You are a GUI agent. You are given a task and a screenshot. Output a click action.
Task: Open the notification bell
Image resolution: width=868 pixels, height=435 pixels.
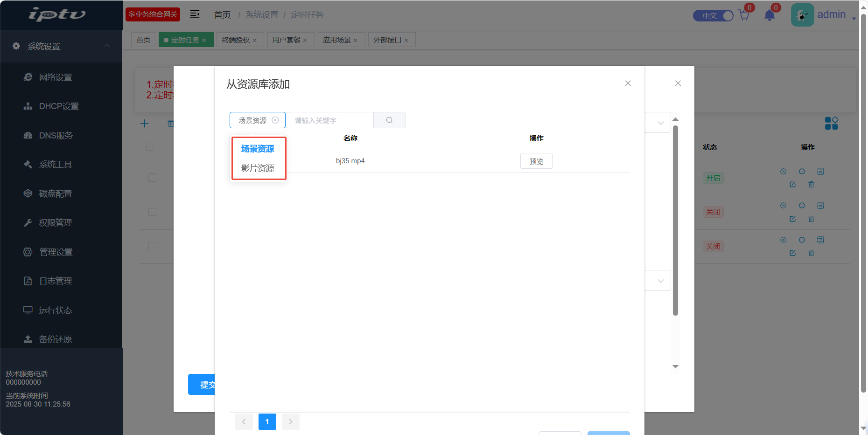click(770, 15)
